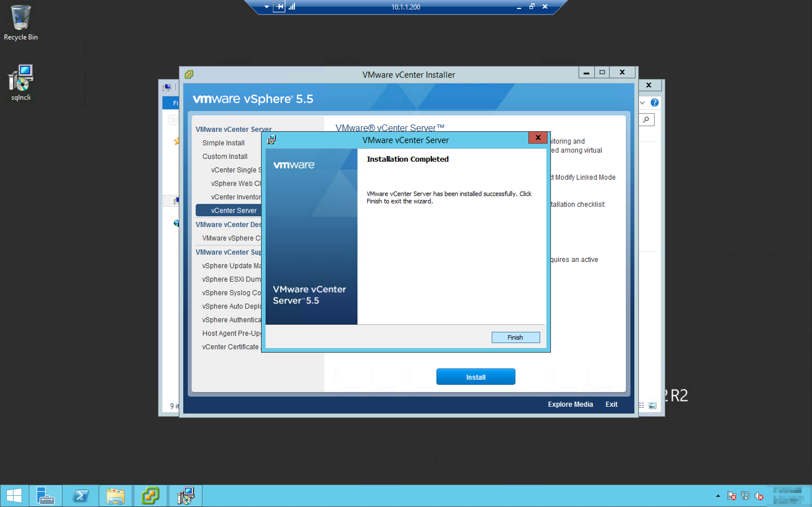Open the network status tray icon
Image resolution: width=812 pixels, height=507 pixels.
[x=745, y=496]
